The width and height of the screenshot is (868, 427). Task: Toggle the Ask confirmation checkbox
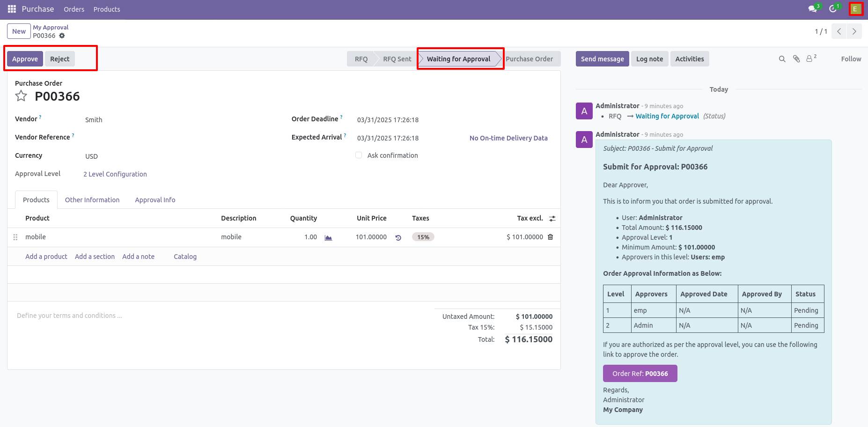tap(359, 155)
